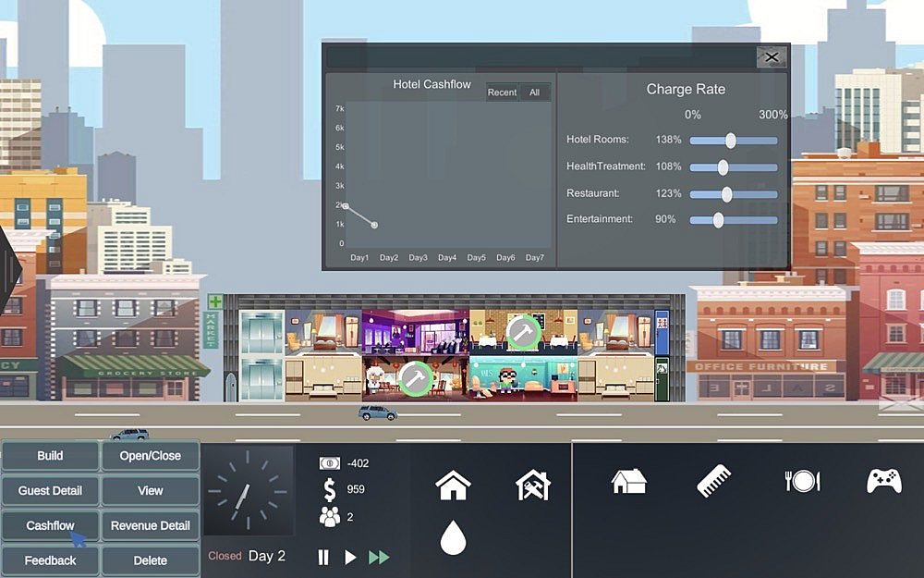Open the Feedback panel
The height and width of the screenshot is (578, 924).
[x=50, y=560]
